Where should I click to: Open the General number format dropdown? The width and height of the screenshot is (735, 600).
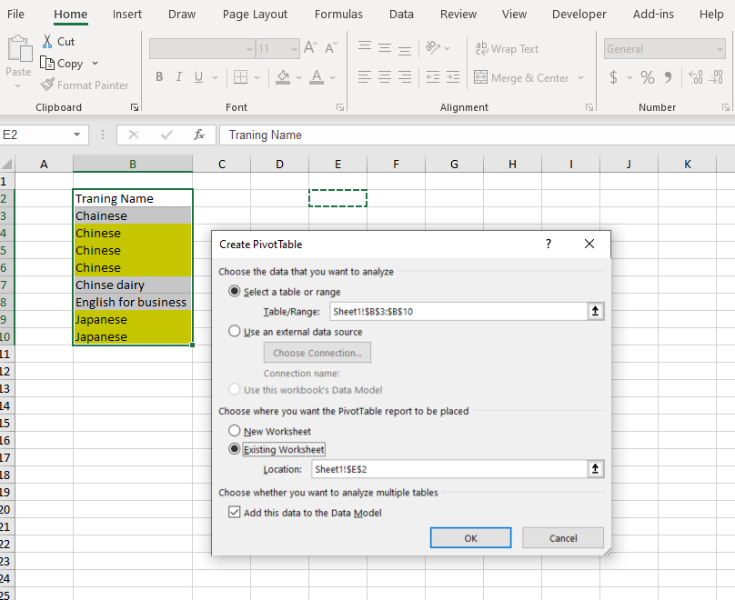(718, 49)
